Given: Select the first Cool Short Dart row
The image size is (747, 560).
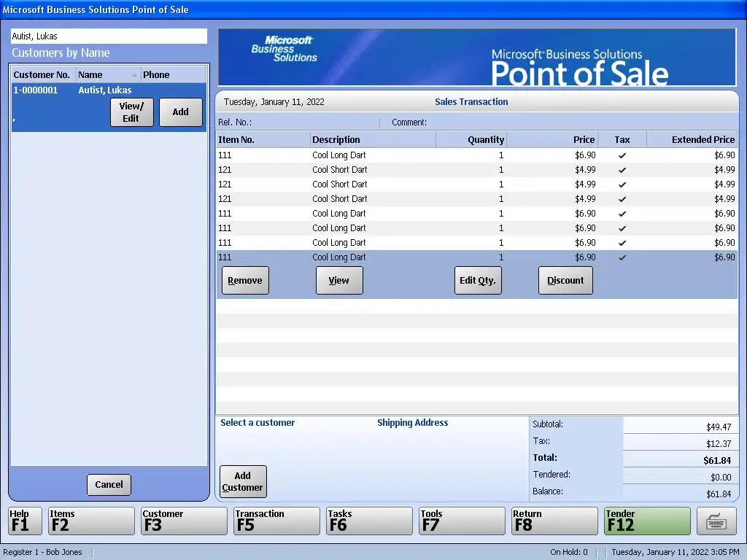Looking at the screenshot, I should [x=477, y=170].
